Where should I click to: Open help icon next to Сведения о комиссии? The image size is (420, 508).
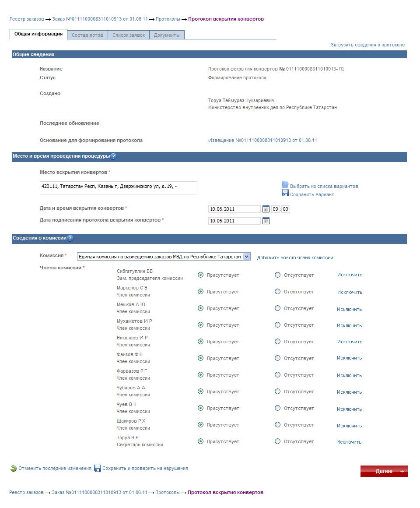click(x=70, y=238)
